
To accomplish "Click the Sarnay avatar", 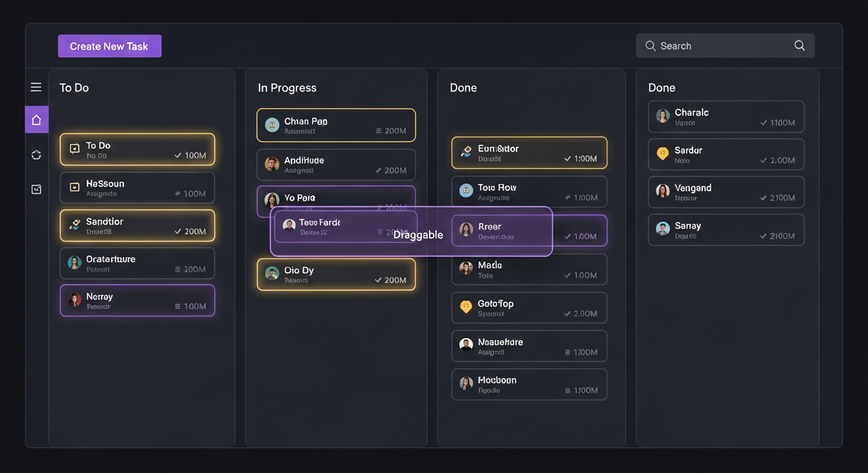I will click(x=663, y=229).
